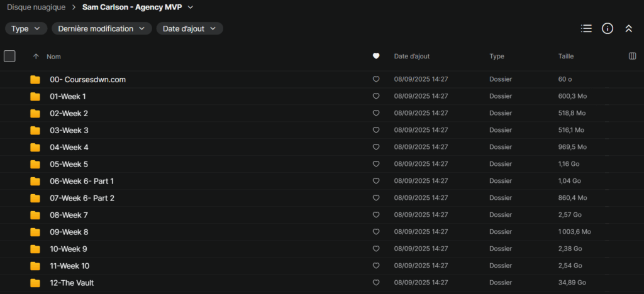Click the 12-The Vault folder icon

35,283
